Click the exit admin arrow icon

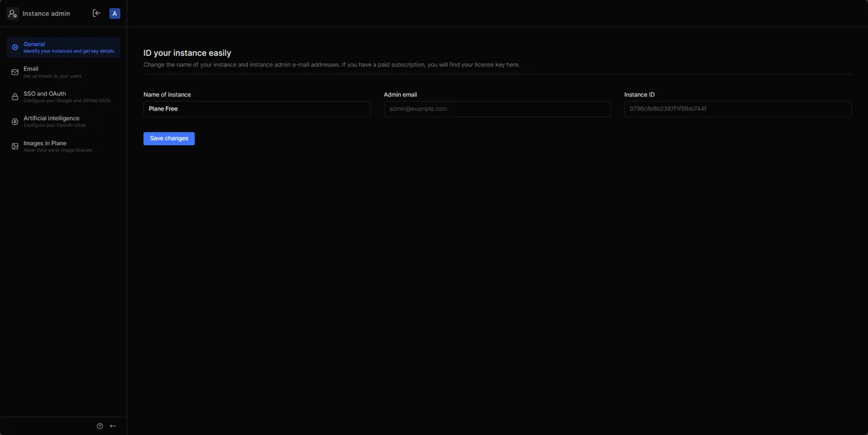(x=96, y=13)
